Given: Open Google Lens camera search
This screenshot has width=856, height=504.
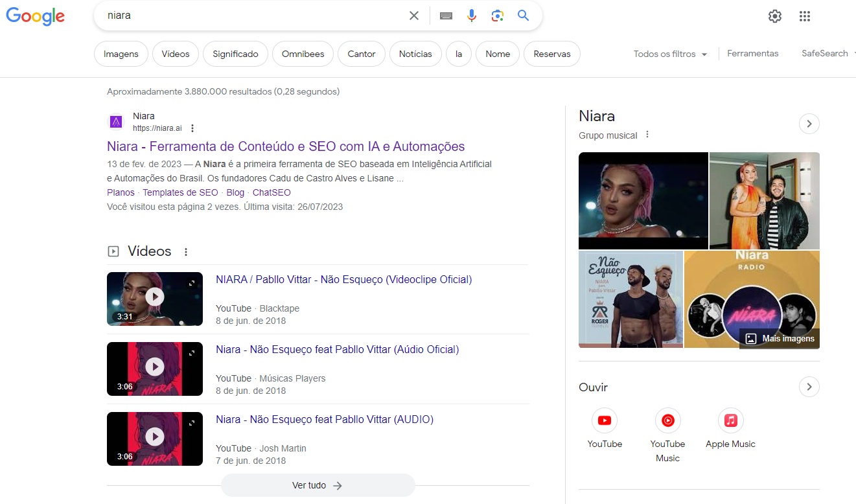Looking at the screenshot, I should (x=497, y=15).
